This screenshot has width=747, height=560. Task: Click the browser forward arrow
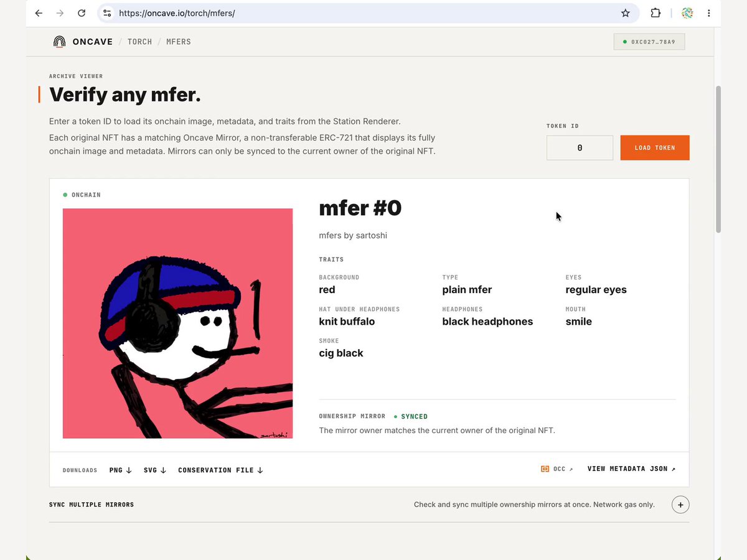[x=60, y=13]
